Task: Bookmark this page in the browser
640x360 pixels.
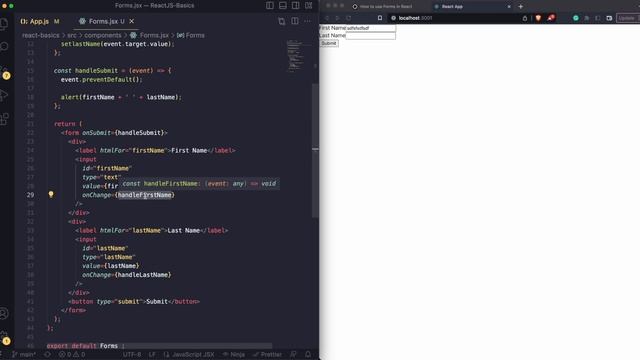Action: coord(380,18)
